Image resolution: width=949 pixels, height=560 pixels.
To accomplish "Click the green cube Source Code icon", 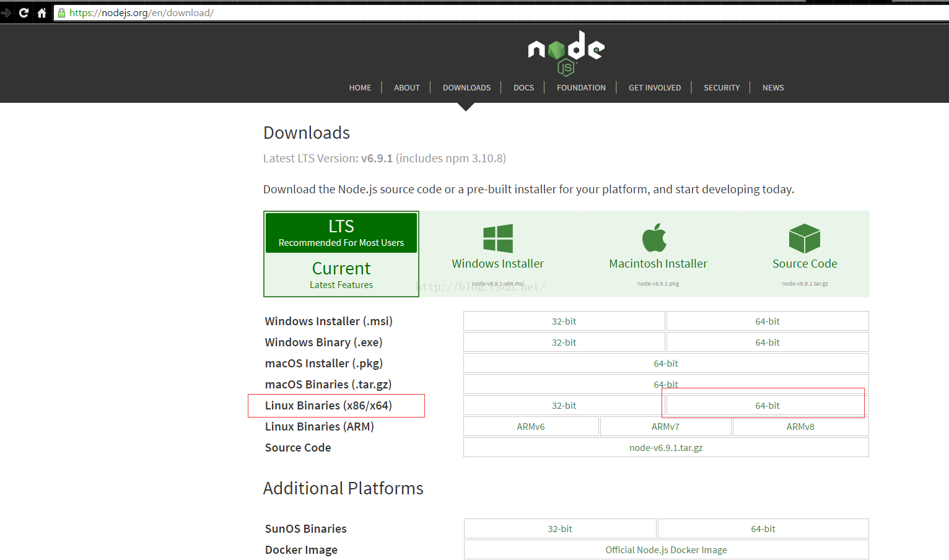I will 805,238.
